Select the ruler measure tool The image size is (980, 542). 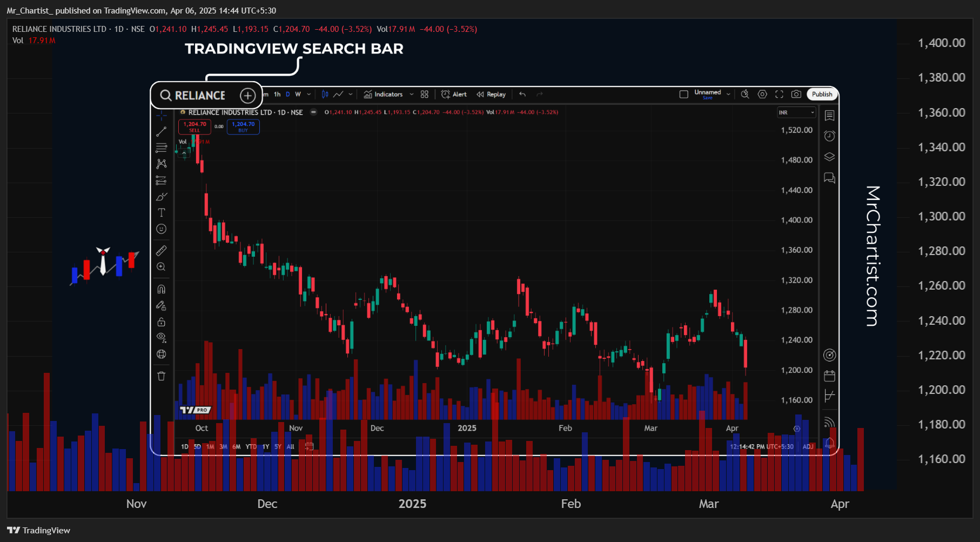point(161,251)
